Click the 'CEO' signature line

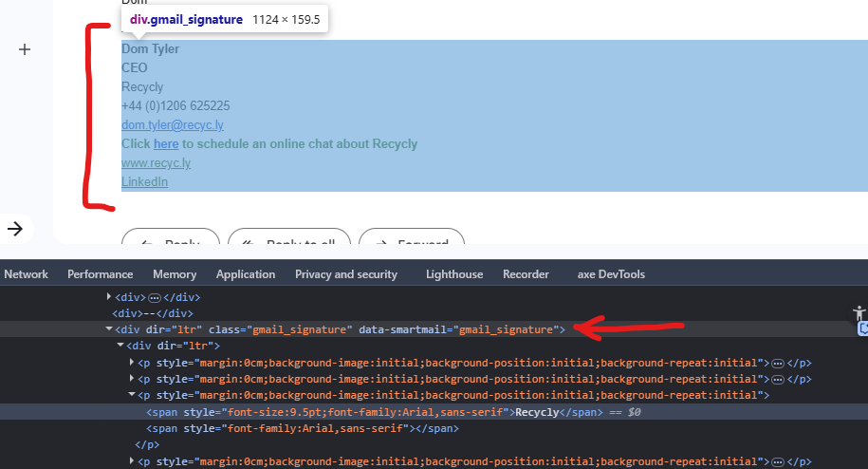coord(135,68)
